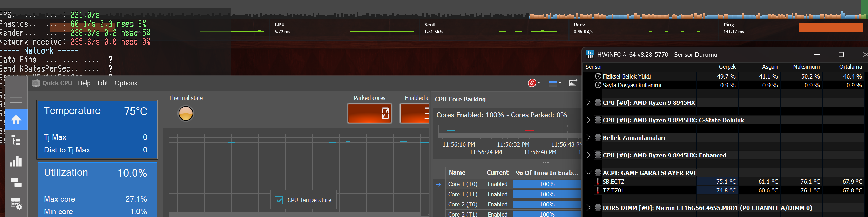
Task: Maximize the HWiNFO sensor window
Action: tap(841, 54)
